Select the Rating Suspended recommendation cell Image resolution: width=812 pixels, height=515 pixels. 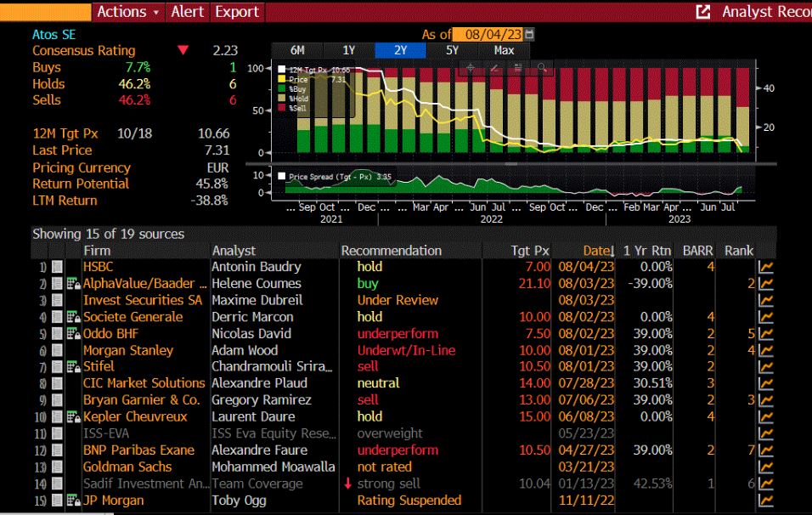tap(409, 501)
